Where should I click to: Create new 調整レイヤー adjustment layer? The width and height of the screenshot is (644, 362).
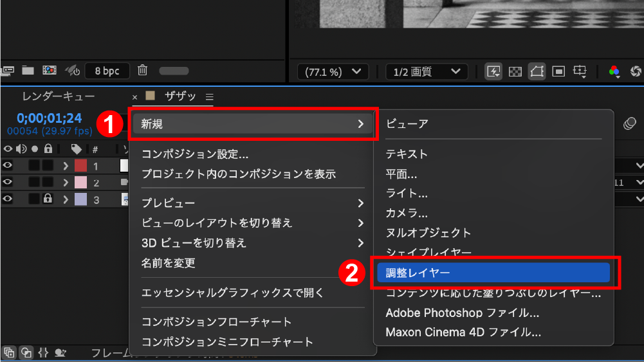click(x=493, y=273)
